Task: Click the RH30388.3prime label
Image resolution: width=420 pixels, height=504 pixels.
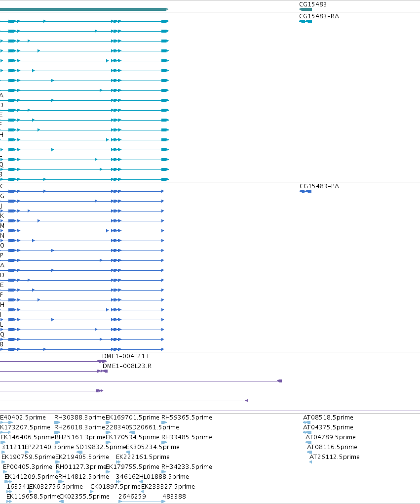Action: 79,417
